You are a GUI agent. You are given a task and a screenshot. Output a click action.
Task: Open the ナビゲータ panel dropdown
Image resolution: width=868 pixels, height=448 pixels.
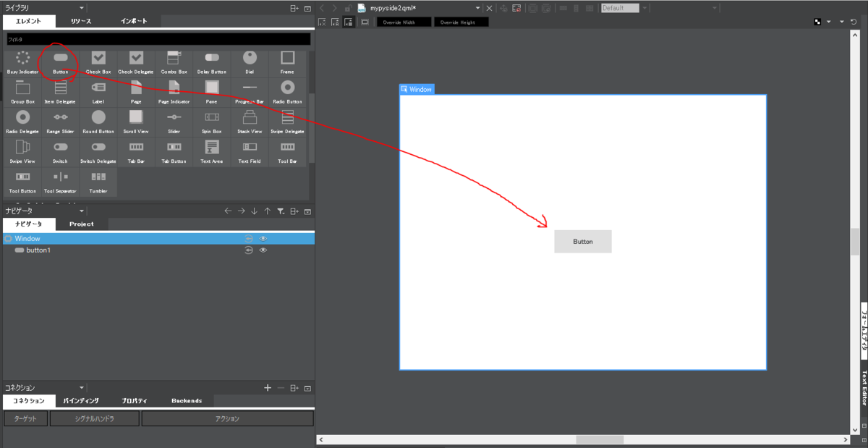[82, 211]
